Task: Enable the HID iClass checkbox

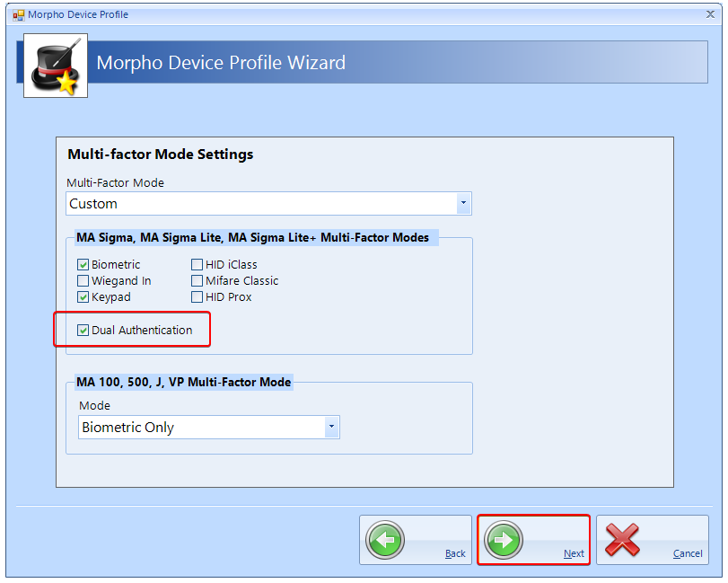Action: (197, 265)
